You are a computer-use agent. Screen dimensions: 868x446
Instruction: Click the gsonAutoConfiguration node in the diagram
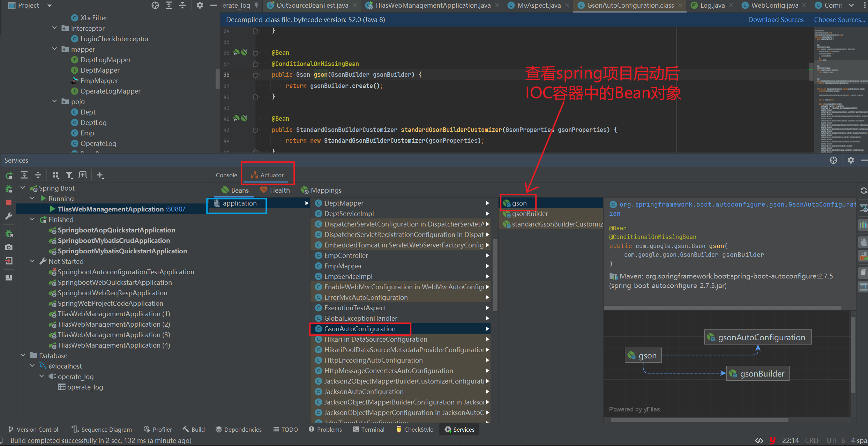point(757,337)
